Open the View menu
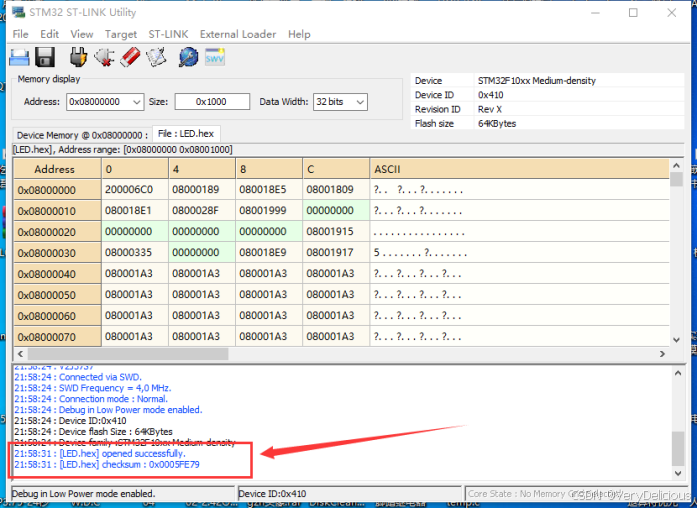Image resolution: width=698 pixels, height=509 pixels. pyautogui.click(x=82, y=34)
